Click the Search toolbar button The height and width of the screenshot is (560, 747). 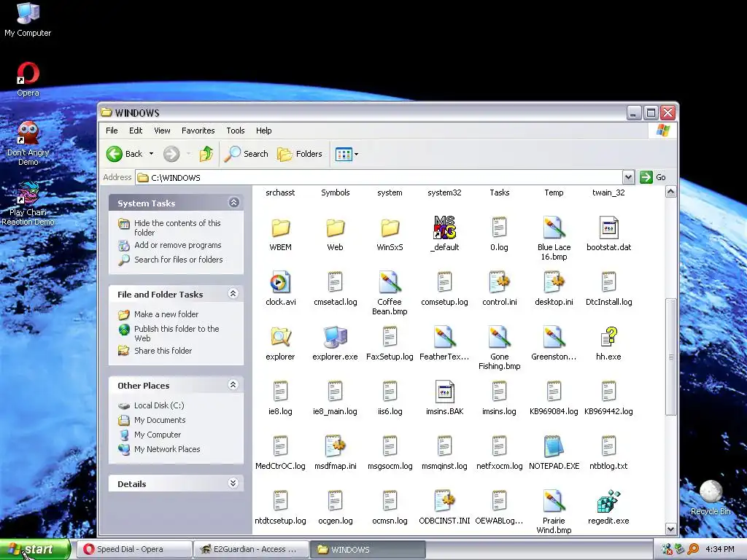pos(246,154)
